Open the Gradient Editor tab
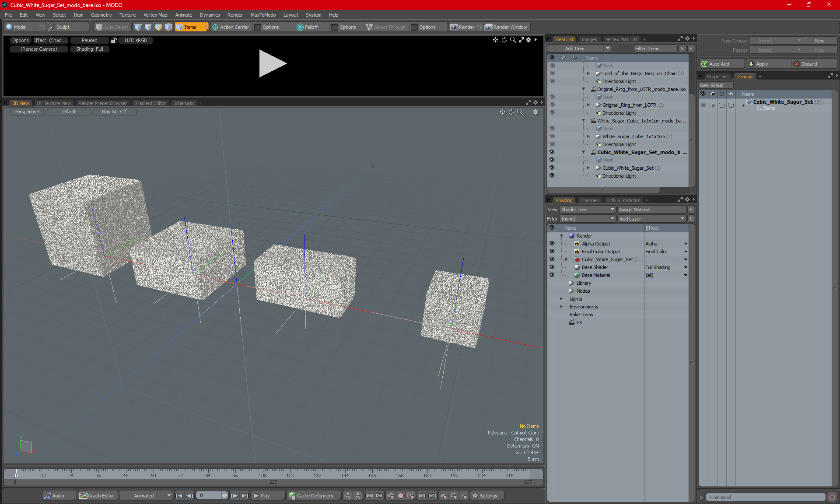Image resolution: width=840 pixels, height=504 pixels. coord(150,103)
